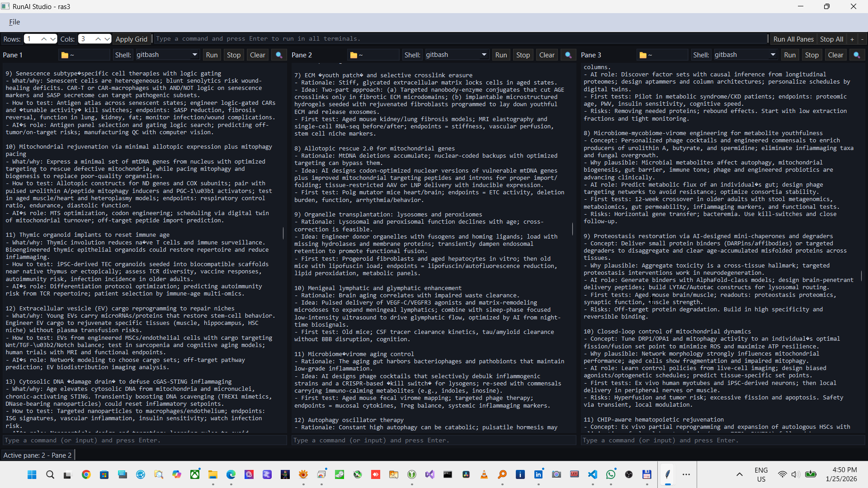The image size is (868, 488).
Task: Launch Microsoft Edge from the taskbar
Action: 231,475
